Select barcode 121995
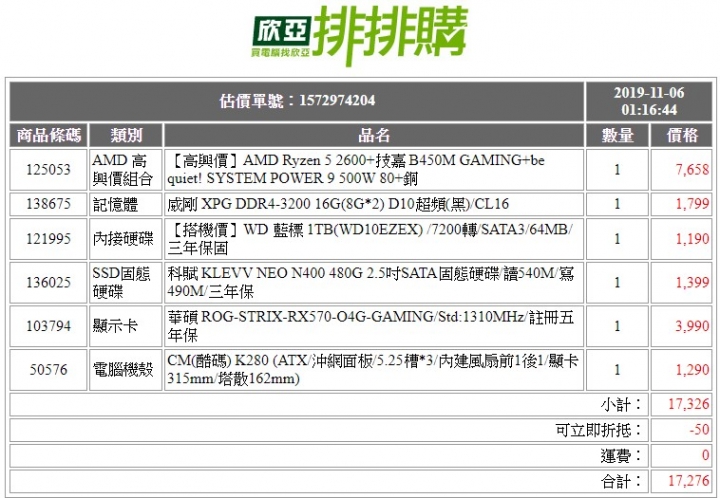This screenshot has height=498, width=720. click(x=49, y=239)
